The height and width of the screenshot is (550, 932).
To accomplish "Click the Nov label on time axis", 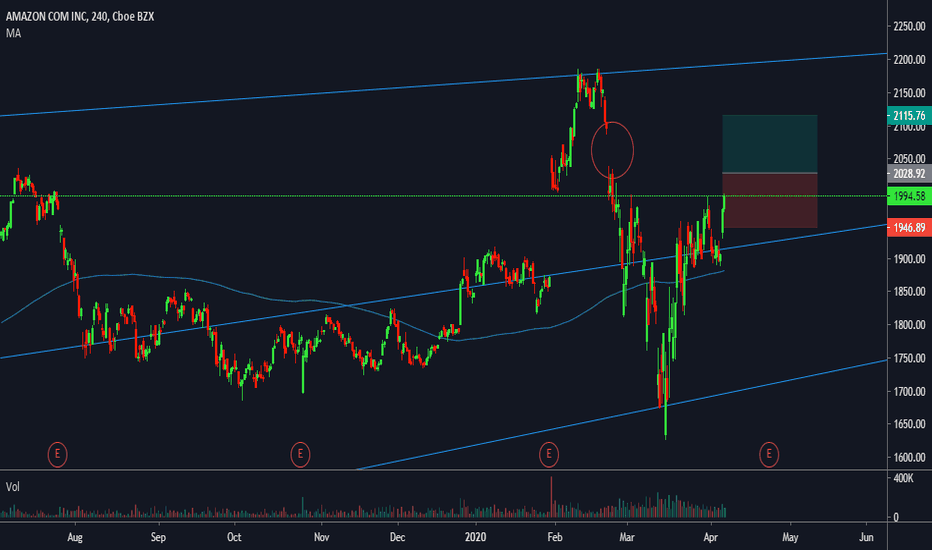I will (322, 538).
